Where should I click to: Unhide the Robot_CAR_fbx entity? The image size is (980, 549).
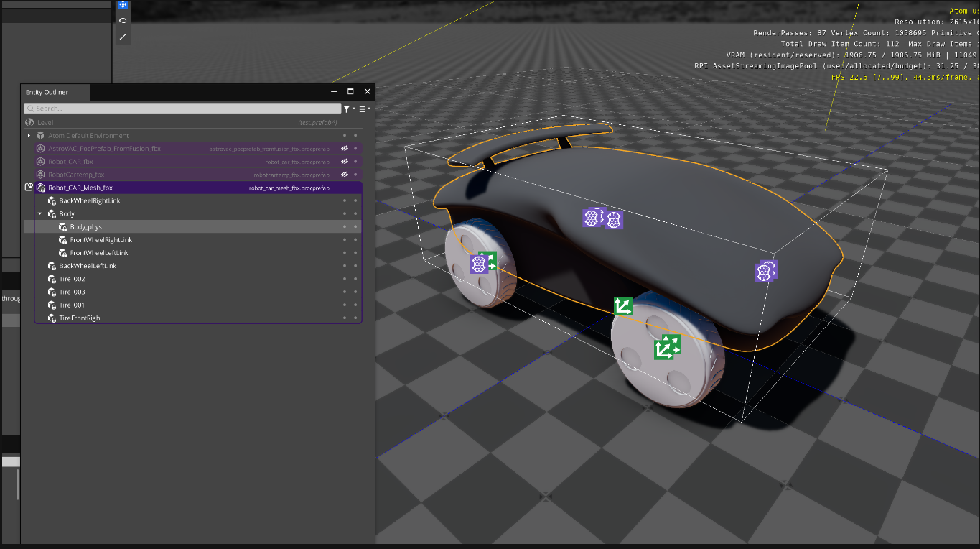click(345, 162)
